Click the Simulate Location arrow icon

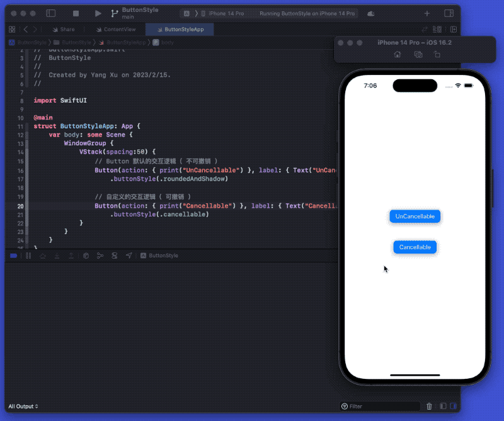(129, 255)
